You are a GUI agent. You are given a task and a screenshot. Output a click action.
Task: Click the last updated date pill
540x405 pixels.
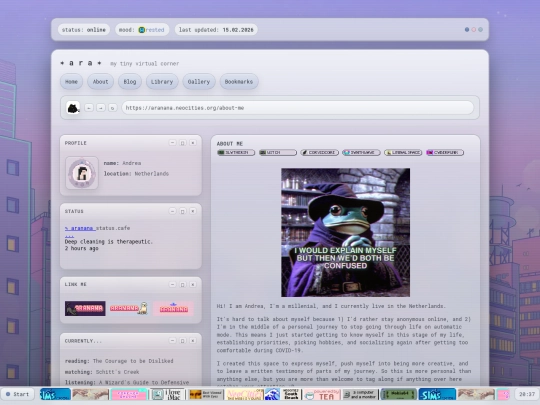coord(216,30)
